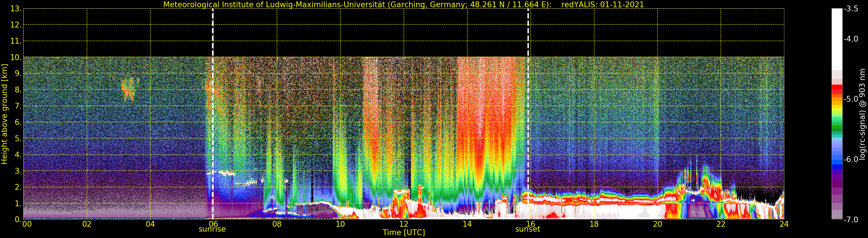Click the '-3.5' colorbar tick value
This screenshot has width=868, height=238.
tap(851, 9)
